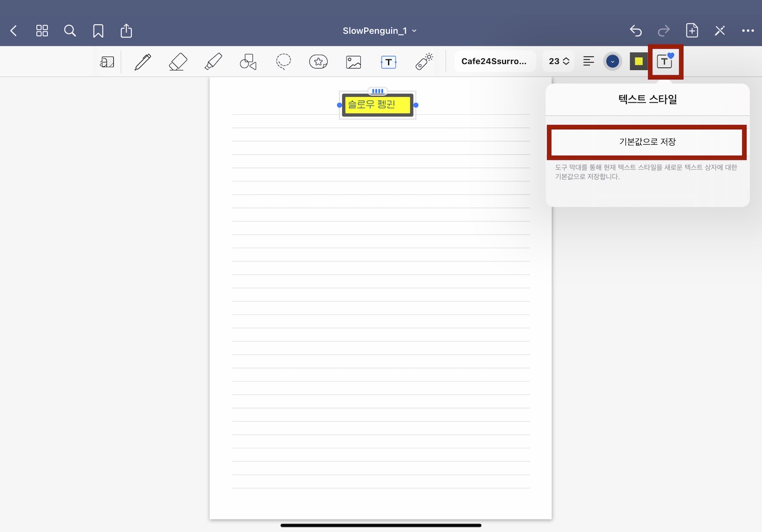
Task: Open the Elements sticker tool
Action: [x=319, y=62]
